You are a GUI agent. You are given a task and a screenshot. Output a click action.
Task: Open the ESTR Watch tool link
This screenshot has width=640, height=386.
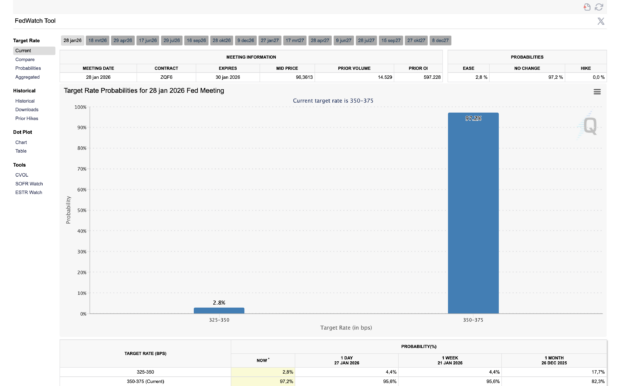click(29, 192)
